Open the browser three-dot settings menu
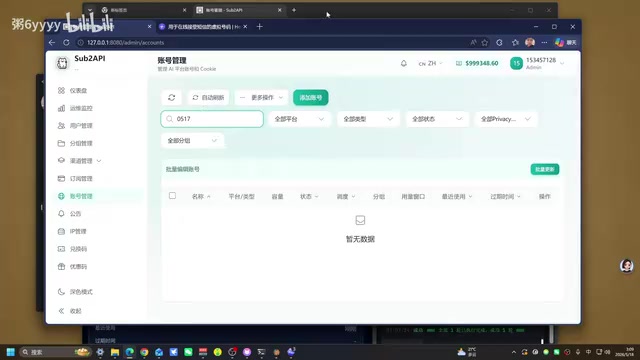640x360 pixels. pos(544,42)
